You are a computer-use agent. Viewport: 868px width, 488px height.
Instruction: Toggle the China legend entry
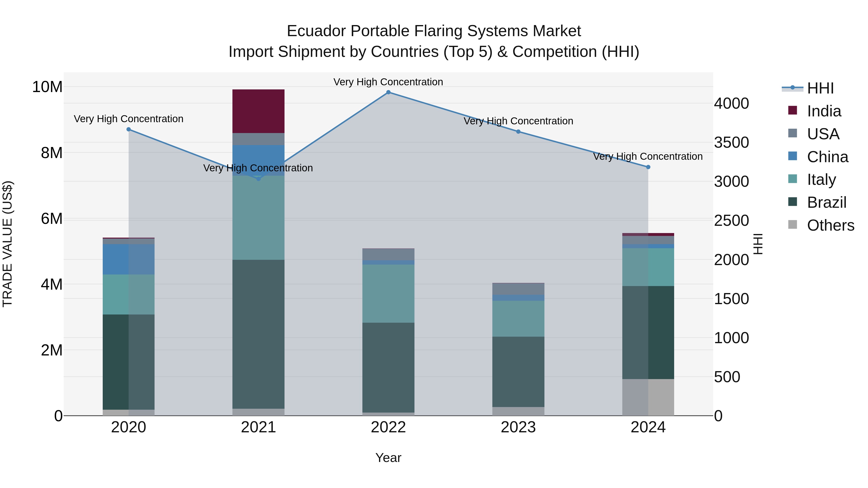coord(818,157)
